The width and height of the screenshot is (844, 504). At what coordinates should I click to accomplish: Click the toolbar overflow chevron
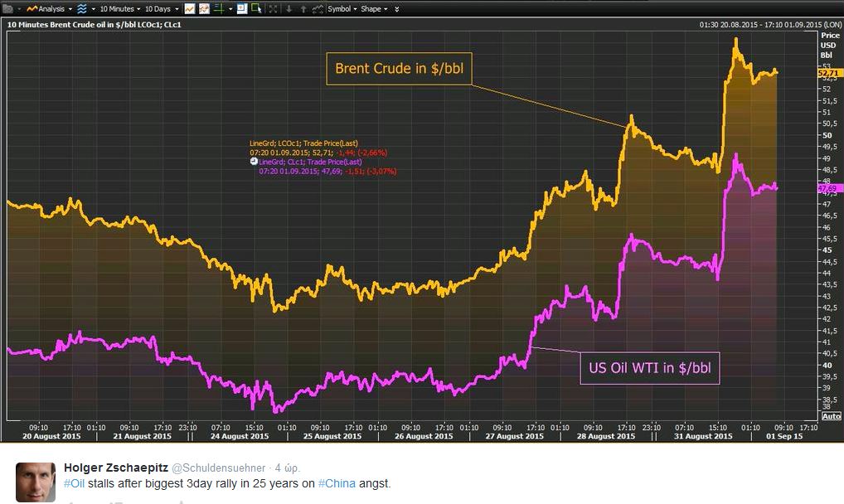pos(396,8)
